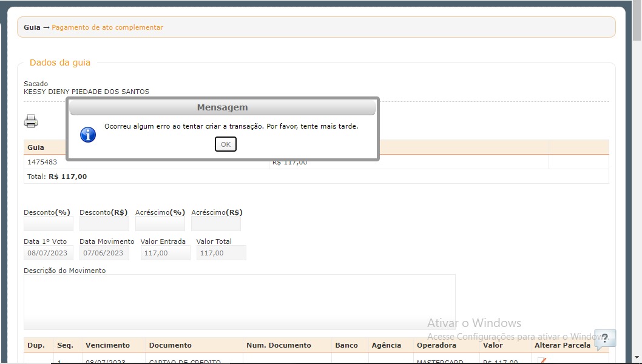
Task: Click the Operadora column header
Action: point(436,345)
